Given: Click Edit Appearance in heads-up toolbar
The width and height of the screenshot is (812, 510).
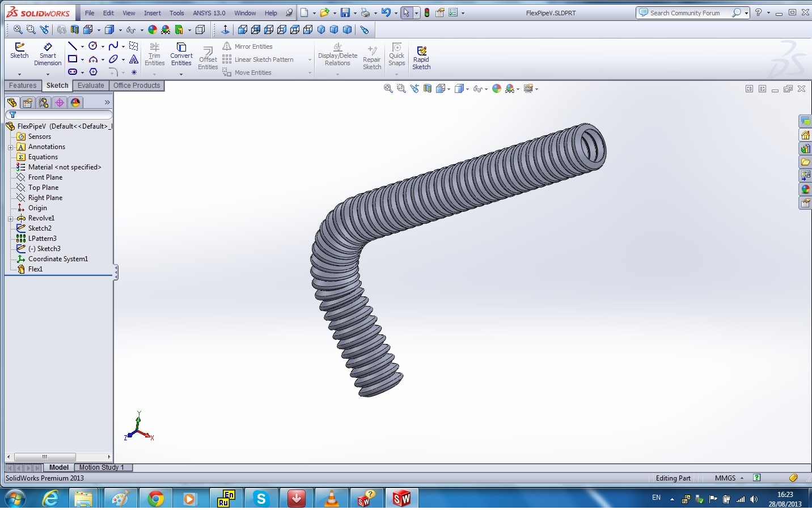Looking at the screenshot, I should pos(497,88).
